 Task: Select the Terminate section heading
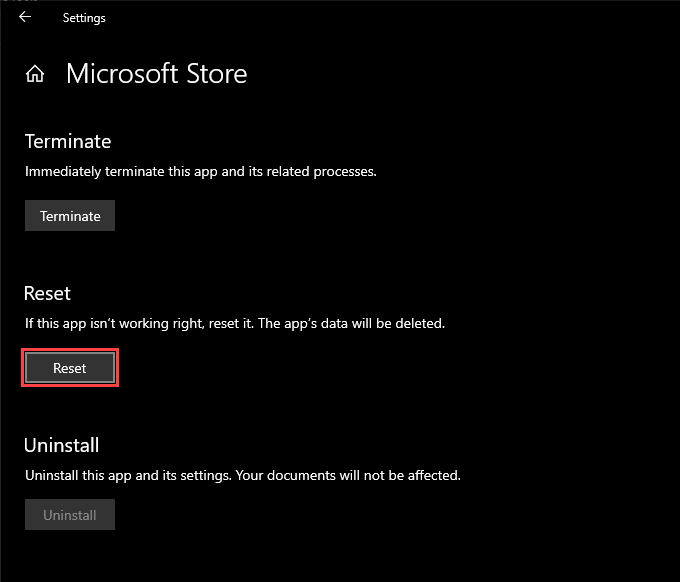click(x=67, y=141)
